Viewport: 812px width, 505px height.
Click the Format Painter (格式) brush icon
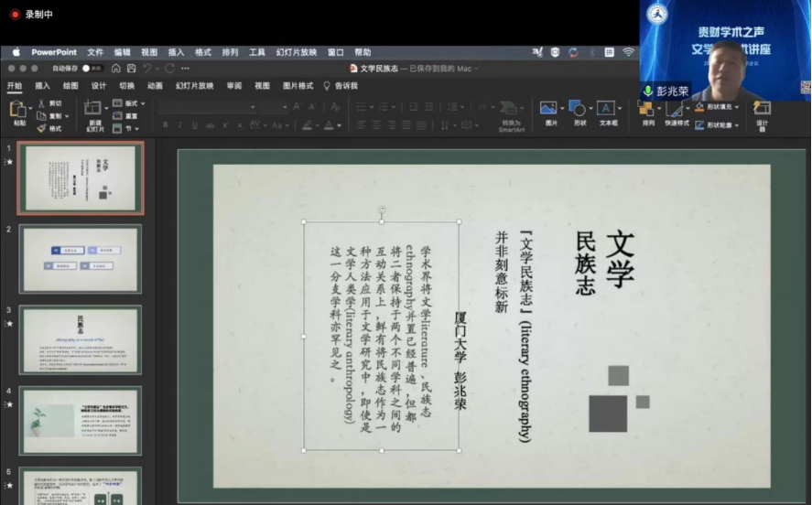click(x=42, y=128)
